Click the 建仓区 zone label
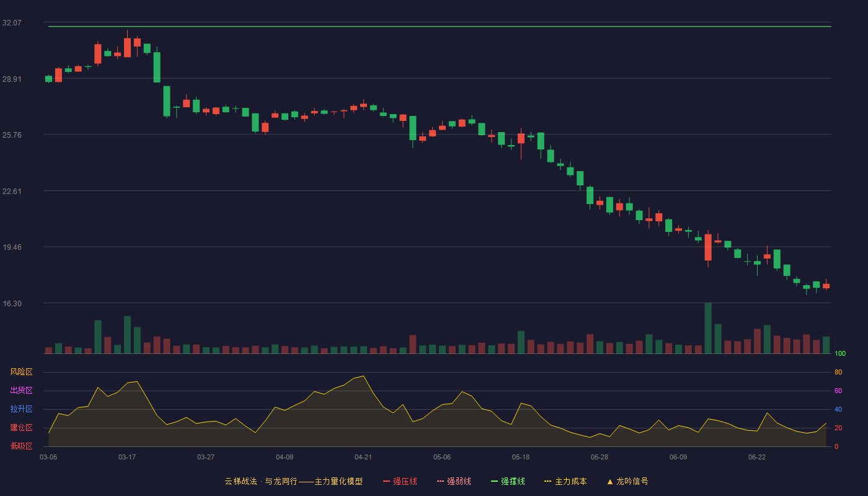868x496 pixels. [21, 428]
